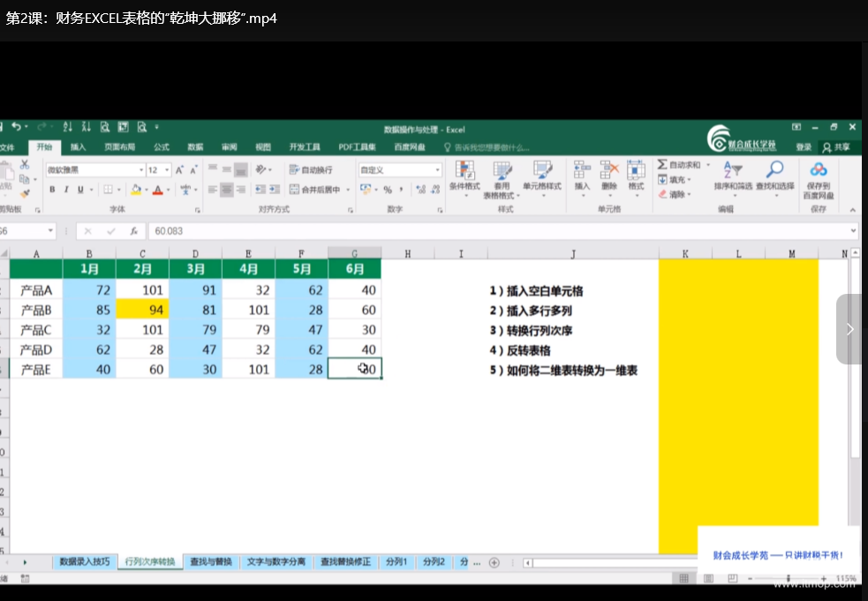Click the Format Painter brush icon
The image size is (868, 601).
[x=25, y=193]
